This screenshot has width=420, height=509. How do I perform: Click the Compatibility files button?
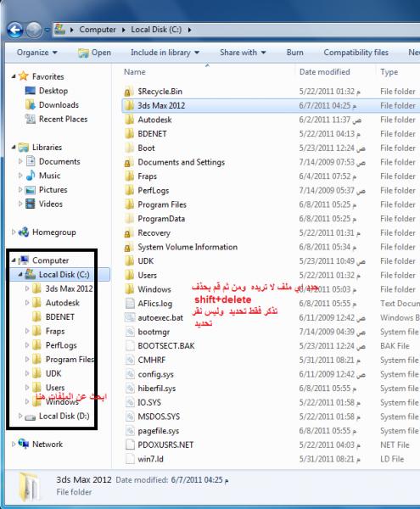coord(356,53)
